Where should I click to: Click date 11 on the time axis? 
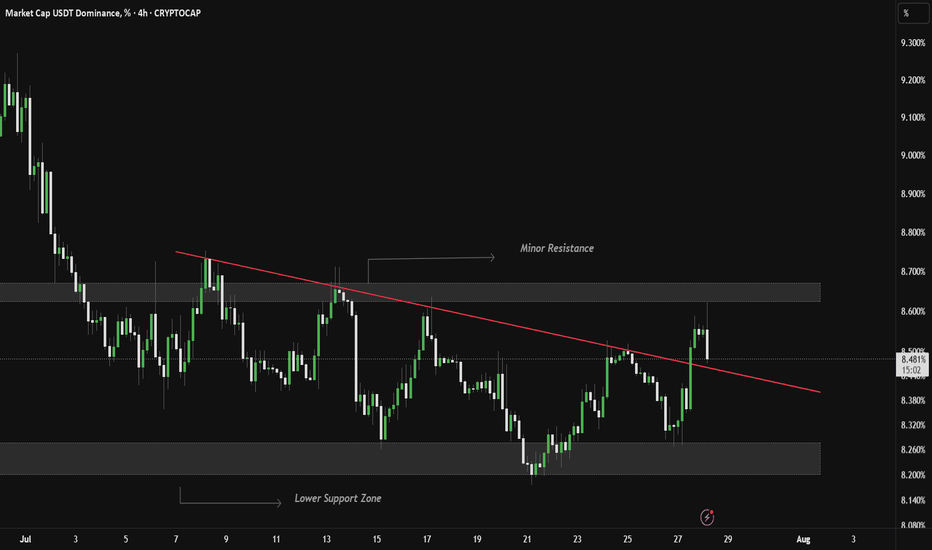click(x=276, y=539)
